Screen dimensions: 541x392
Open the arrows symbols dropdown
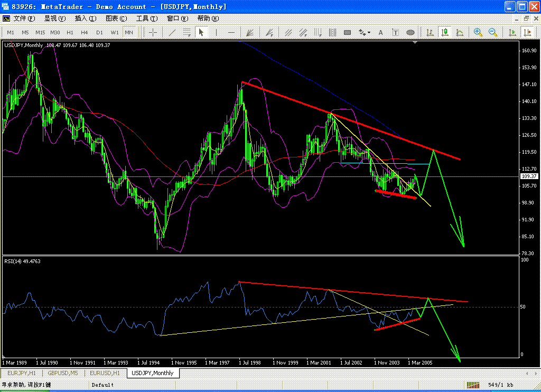pyautogui.click(x=363, y=32)
